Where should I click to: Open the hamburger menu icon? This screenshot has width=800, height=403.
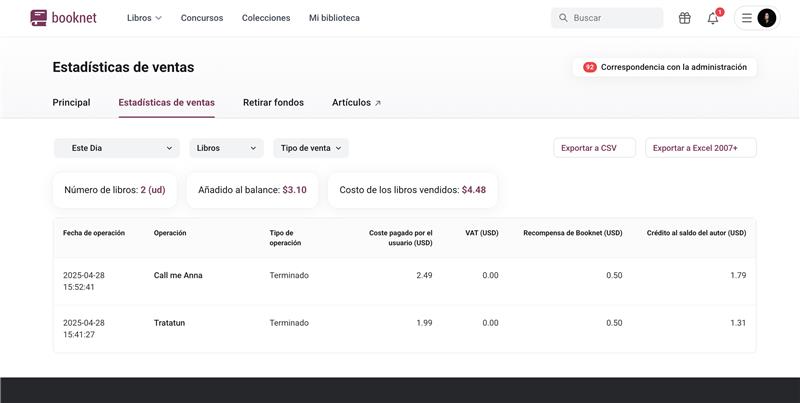click(747, 18)
